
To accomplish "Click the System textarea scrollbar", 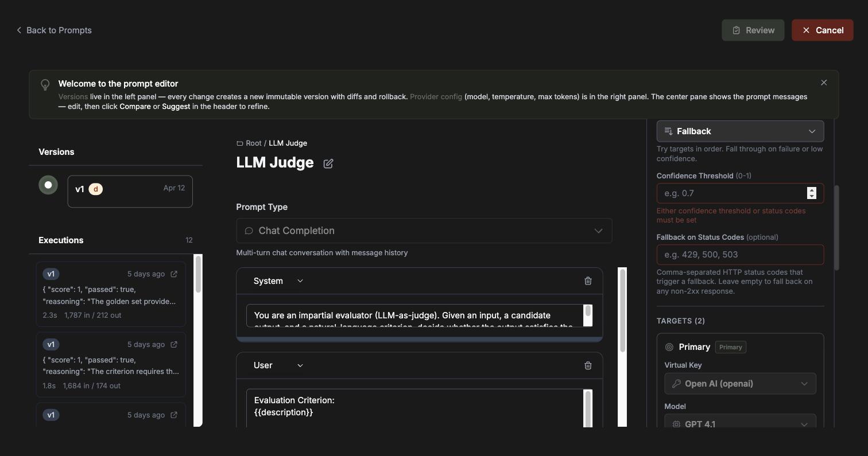I will click(588, 310).
